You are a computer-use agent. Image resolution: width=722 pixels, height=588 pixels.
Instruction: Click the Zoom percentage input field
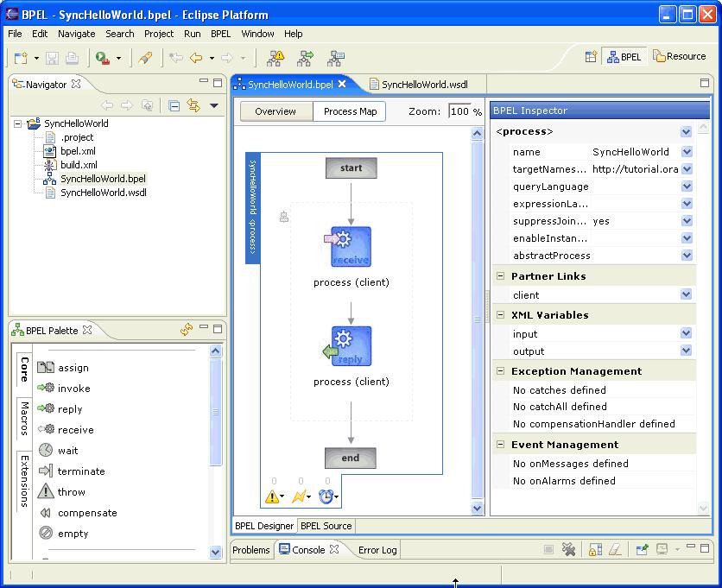click(x=460, y=111)
